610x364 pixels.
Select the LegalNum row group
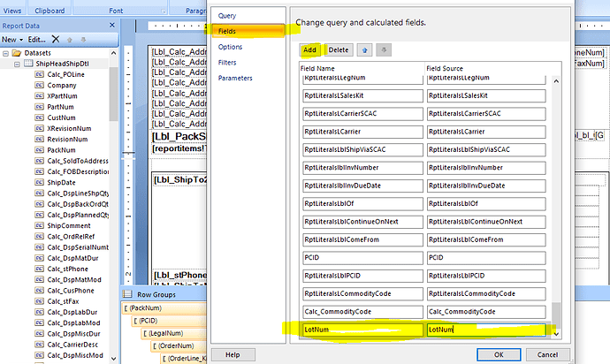coord(174,333)
